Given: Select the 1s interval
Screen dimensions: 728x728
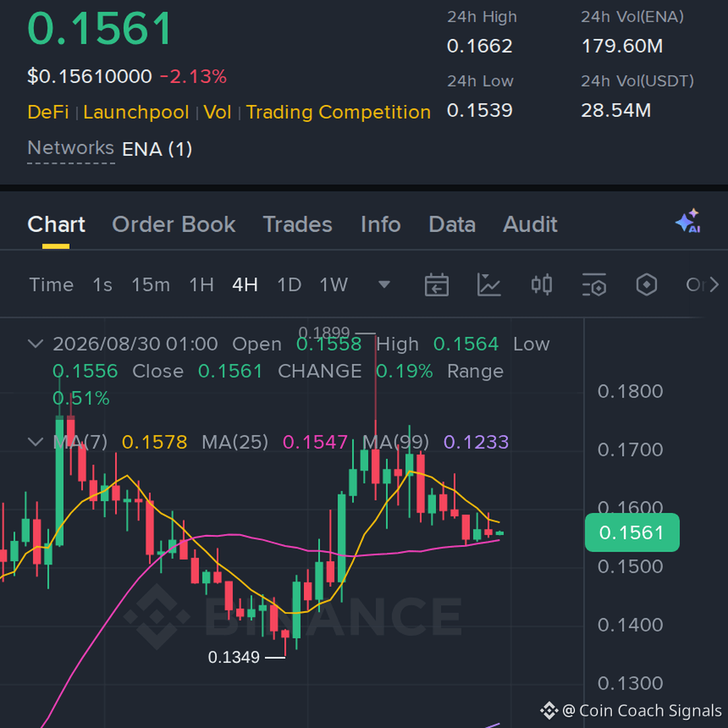Looking at the screenshot, I should (x=102, y=284).
